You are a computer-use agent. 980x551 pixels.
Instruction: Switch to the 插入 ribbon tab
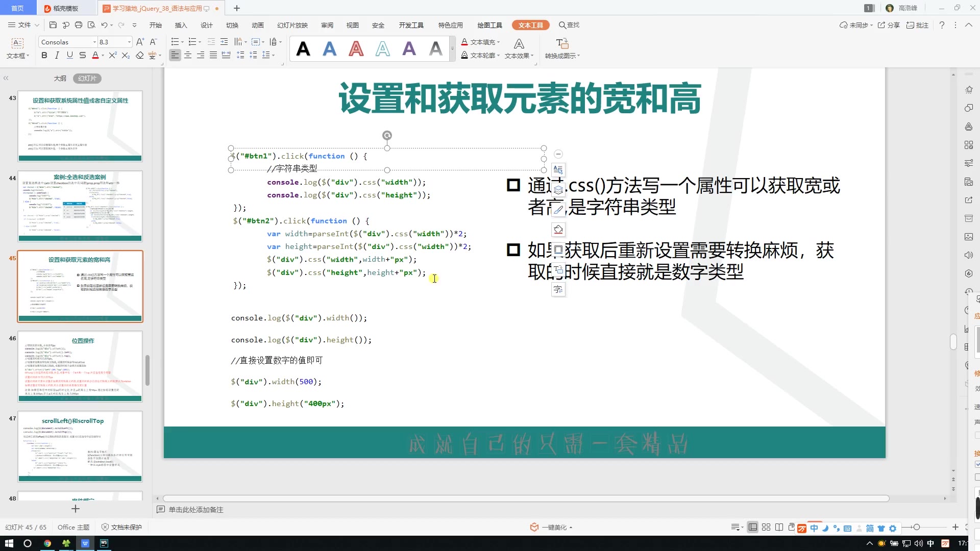[x=182, y=25]
